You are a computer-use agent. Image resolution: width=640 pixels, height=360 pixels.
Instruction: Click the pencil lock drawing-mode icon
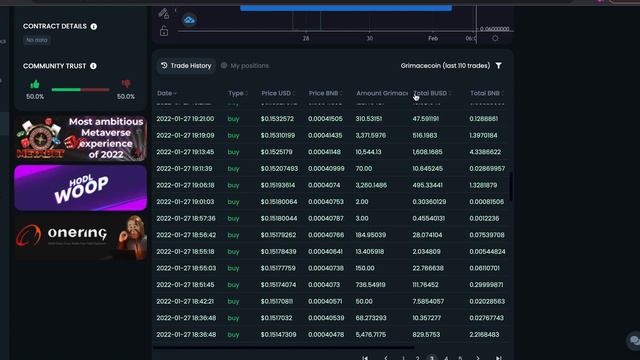coord(164,14)
